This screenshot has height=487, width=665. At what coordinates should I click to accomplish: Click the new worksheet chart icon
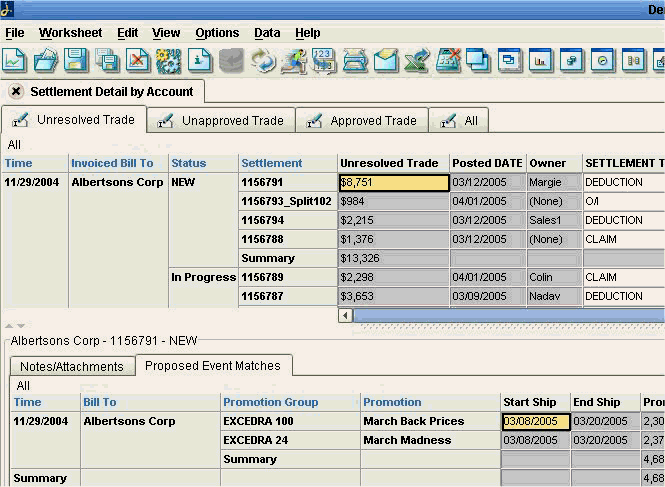[15, 60]
